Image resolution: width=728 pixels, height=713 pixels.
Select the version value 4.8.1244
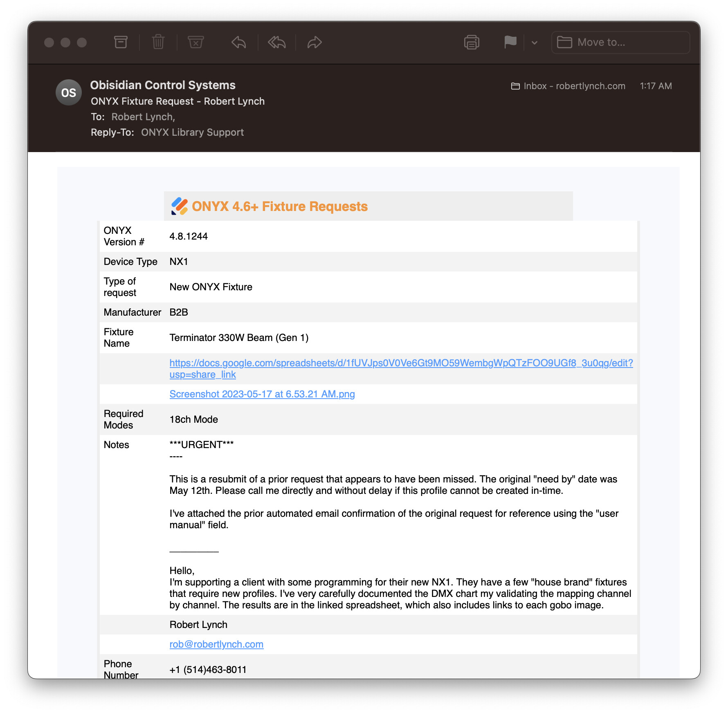(189, 236)
